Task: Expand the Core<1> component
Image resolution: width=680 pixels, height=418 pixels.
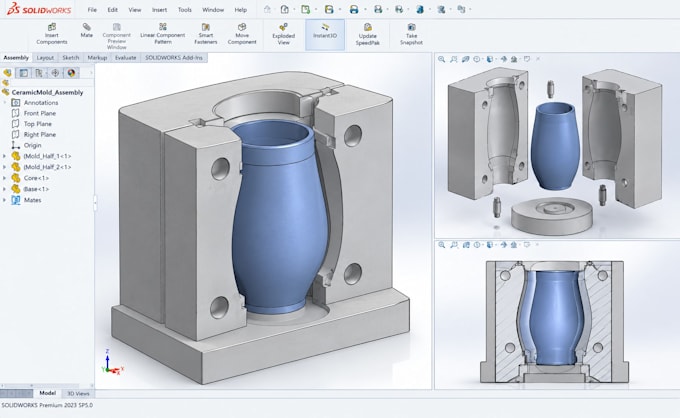Action: (x=5, y=178)
